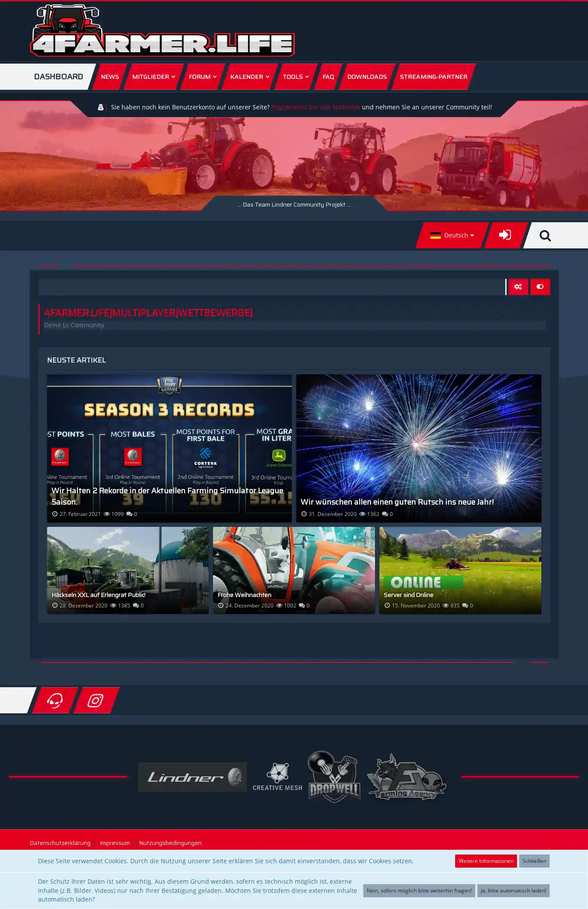Toggle the style switch beside gears icon
This screenshot has height=909, width=588.
pyautogui.click(x=540, y=287)
